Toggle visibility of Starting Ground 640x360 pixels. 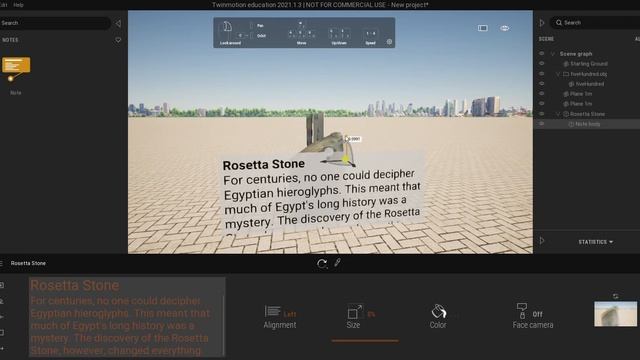[542, 64]
